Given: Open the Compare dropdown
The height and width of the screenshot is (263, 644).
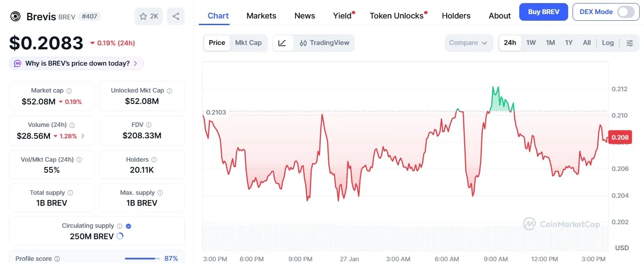Looking at the screenshot, I should [468, 43].
